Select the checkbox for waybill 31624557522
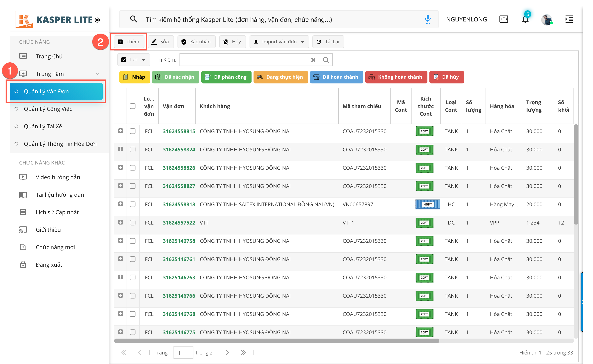The width and height of the screenshot is (593, 364). point(133,223)
